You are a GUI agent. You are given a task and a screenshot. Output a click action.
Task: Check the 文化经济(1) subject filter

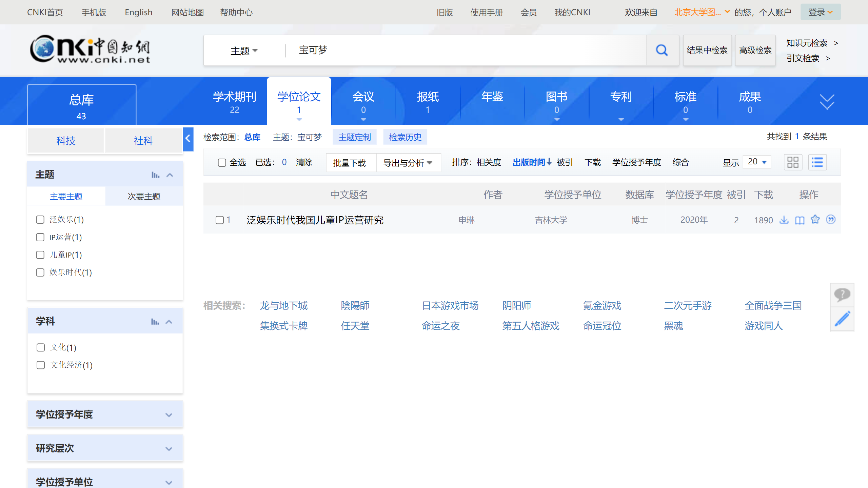(40, 365)
